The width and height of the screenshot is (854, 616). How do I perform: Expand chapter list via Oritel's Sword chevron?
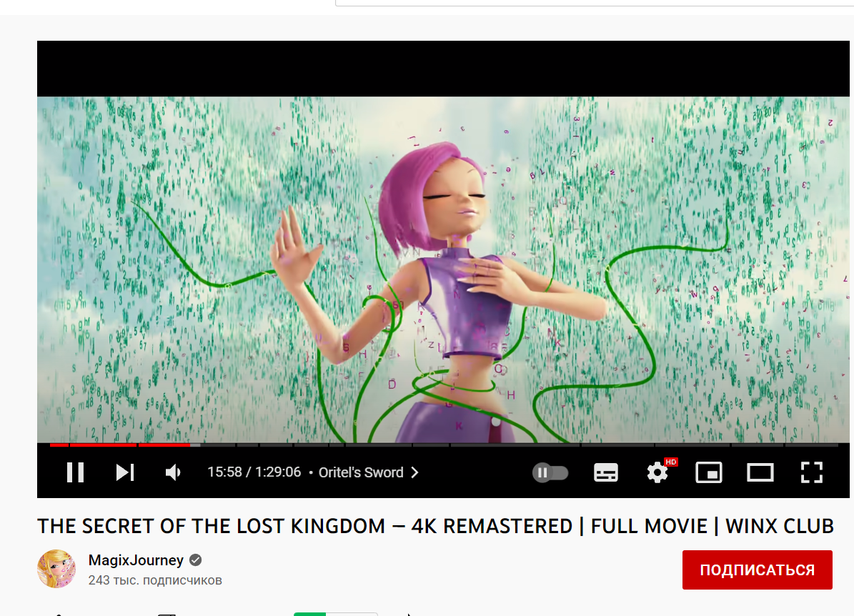(414, 472)
